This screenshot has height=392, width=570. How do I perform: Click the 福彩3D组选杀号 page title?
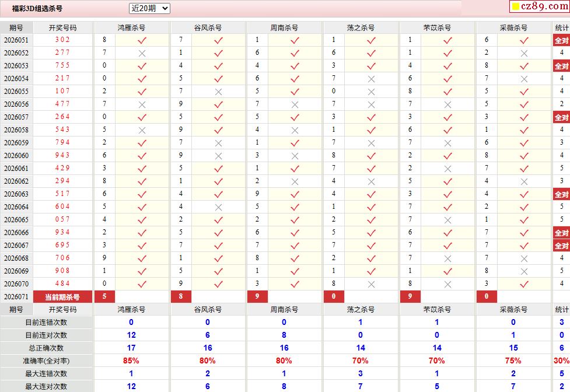point(37,8)
